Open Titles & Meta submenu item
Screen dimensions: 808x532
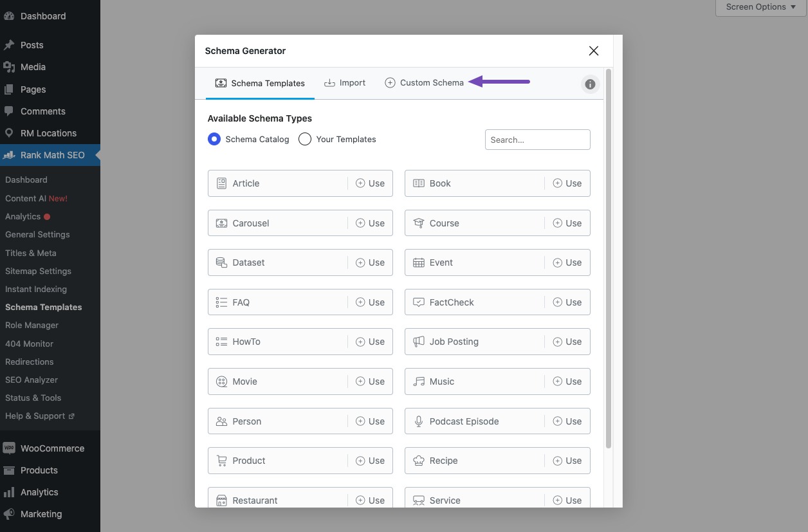[31, 253]
